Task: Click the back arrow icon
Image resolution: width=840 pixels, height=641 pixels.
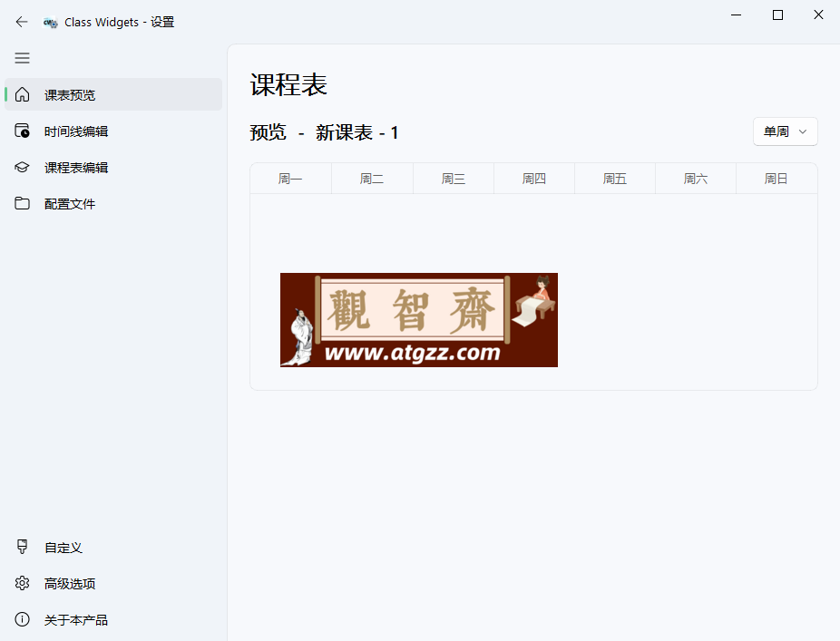Action: (x=22, y=22)
